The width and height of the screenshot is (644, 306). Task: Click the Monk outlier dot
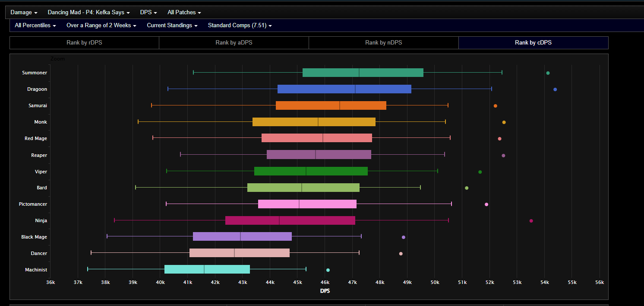click(x=504, y=122)
